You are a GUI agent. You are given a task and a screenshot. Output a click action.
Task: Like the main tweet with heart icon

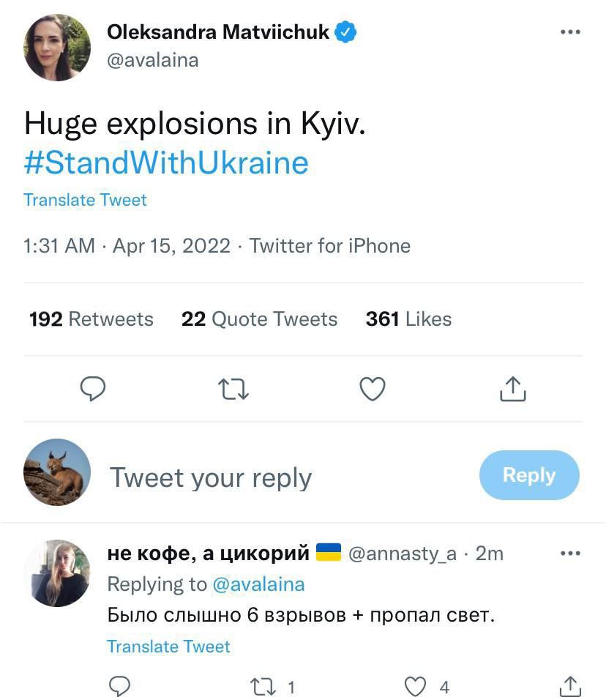pyautogui.click(x=373, y=389)
